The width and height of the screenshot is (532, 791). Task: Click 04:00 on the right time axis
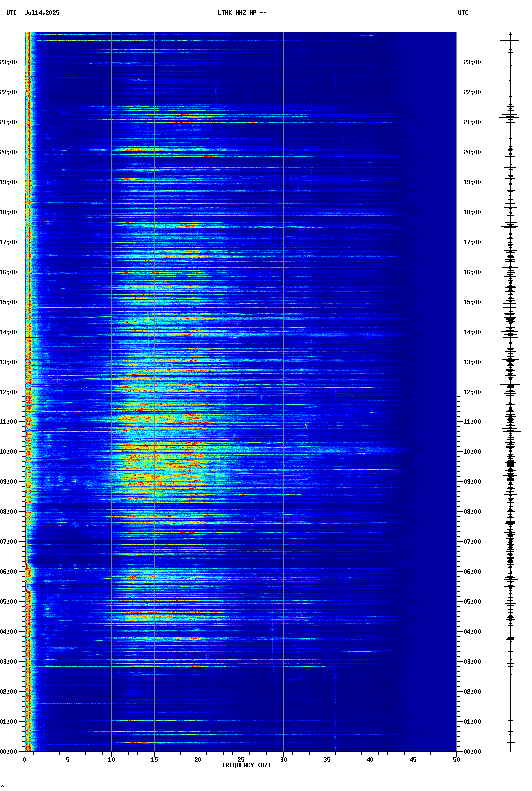coord(472,632)
